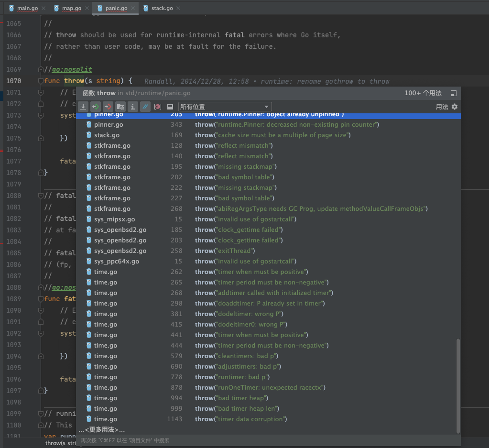Select time.go line 690 adjusttimers usage
The height and width of the screenshot is (448, 489).
click(x=268, y=367)
